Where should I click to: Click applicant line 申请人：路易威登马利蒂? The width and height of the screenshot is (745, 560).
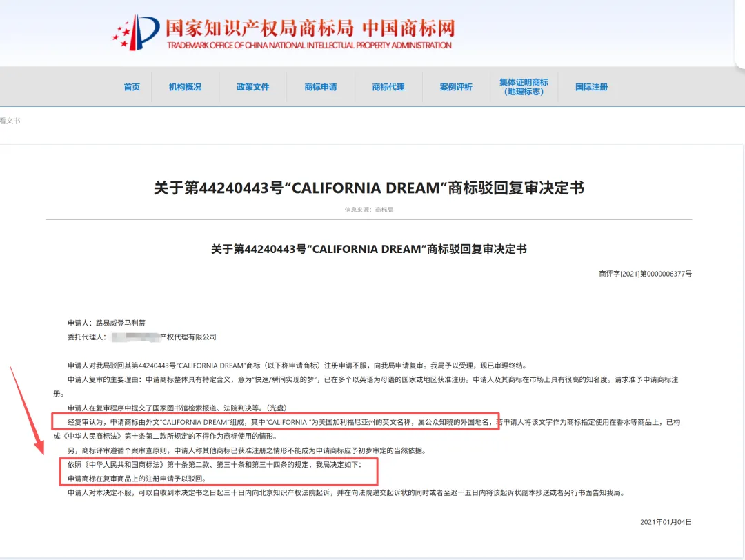[x=106, y=323]
